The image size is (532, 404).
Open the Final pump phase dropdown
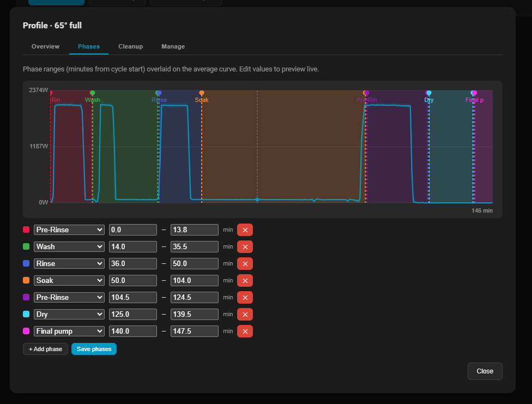click(x=69, y=331)
